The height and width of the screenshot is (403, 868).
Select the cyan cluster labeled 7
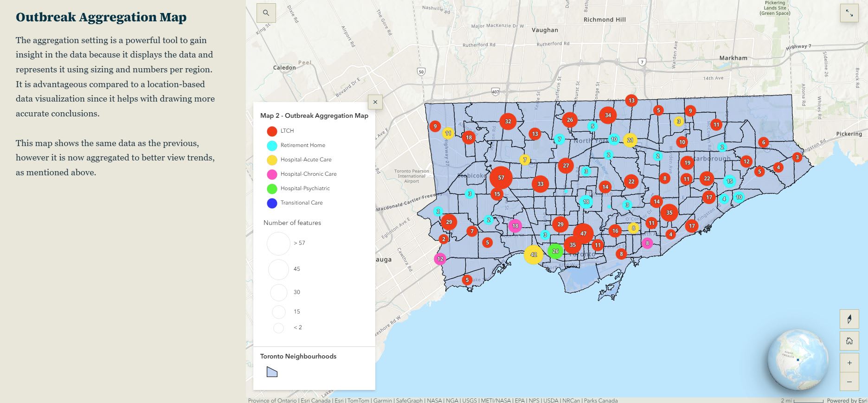[x=559, y=139]
